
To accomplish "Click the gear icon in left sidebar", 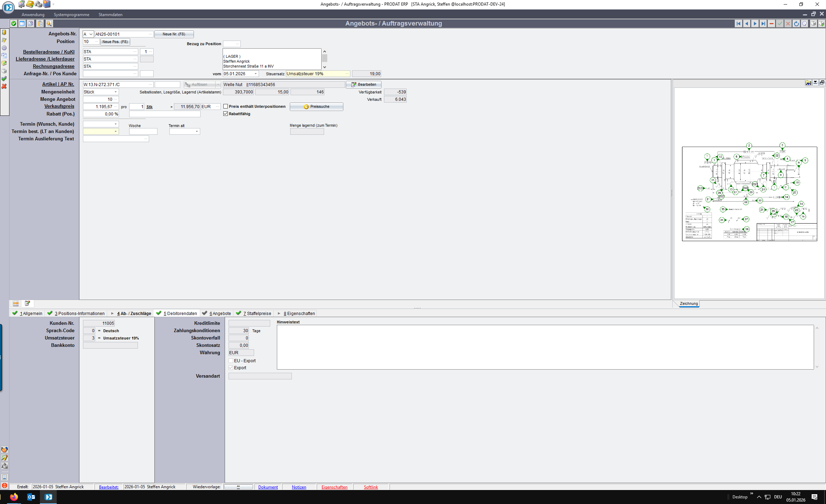I will click(x=4, y=48).
